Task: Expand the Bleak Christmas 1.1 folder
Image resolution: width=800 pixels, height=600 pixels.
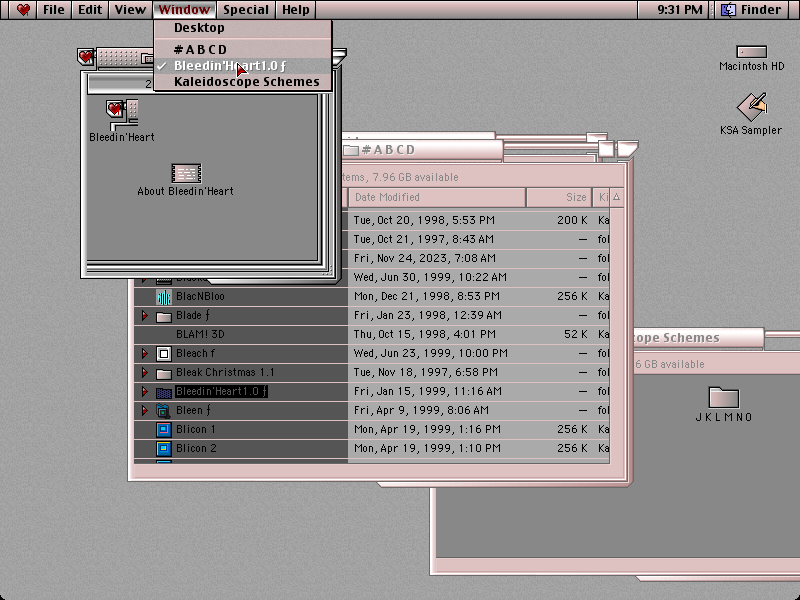Action: (144, 372)
